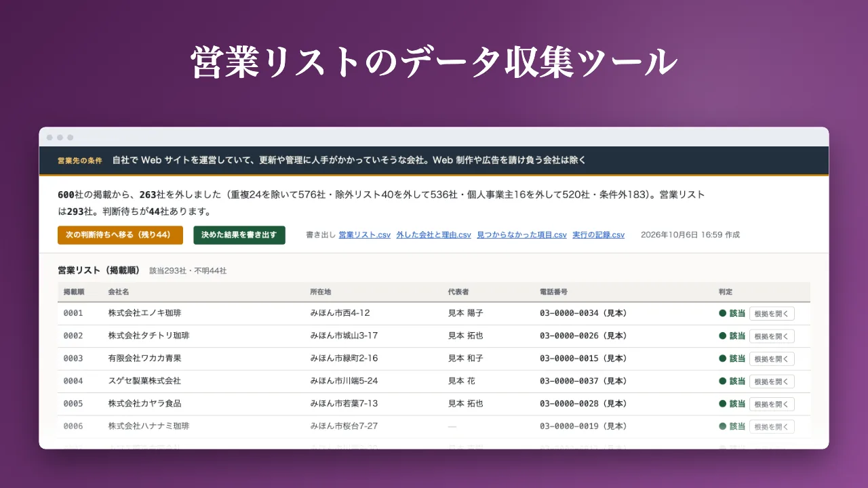Click 決めた結果を書き出す button
Screen dimensions: 868x488
[x=239, y=235]
